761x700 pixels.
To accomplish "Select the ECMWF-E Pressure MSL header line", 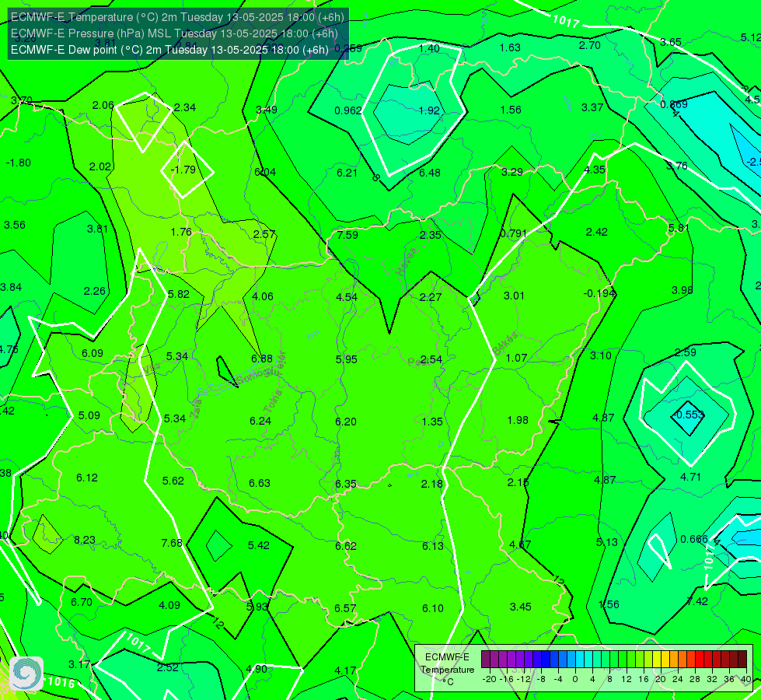I will pyautogui.click(x=174, y=33).
